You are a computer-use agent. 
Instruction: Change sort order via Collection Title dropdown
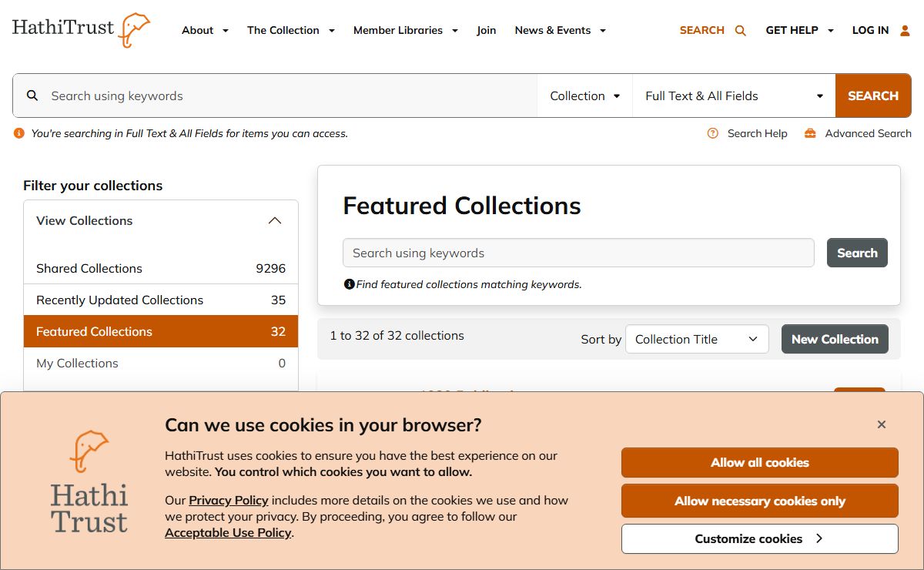point(697,339)
